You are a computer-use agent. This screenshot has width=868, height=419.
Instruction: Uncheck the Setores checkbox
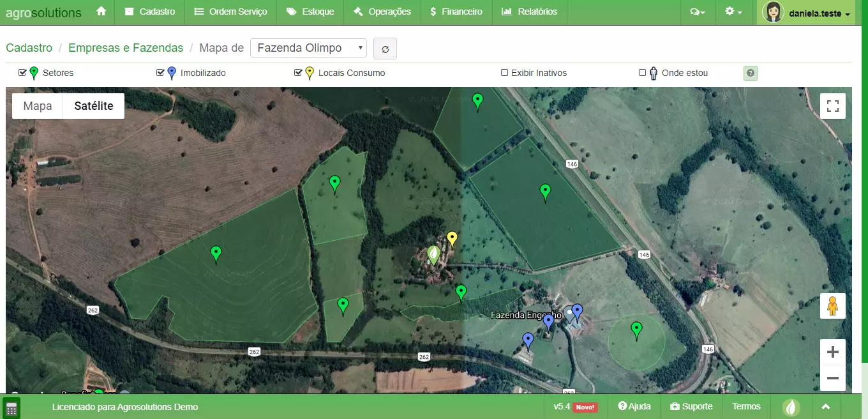coord(23,73)
